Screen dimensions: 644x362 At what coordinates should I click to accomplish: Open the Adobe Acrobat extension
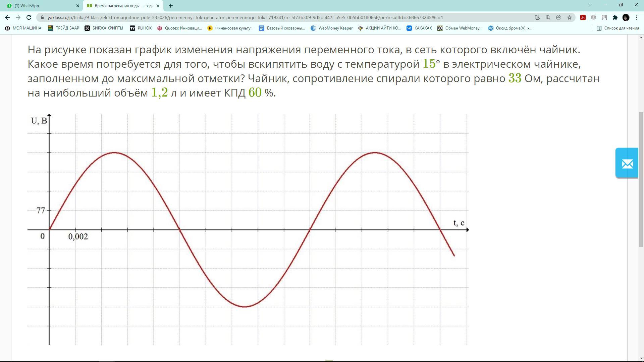583,17
